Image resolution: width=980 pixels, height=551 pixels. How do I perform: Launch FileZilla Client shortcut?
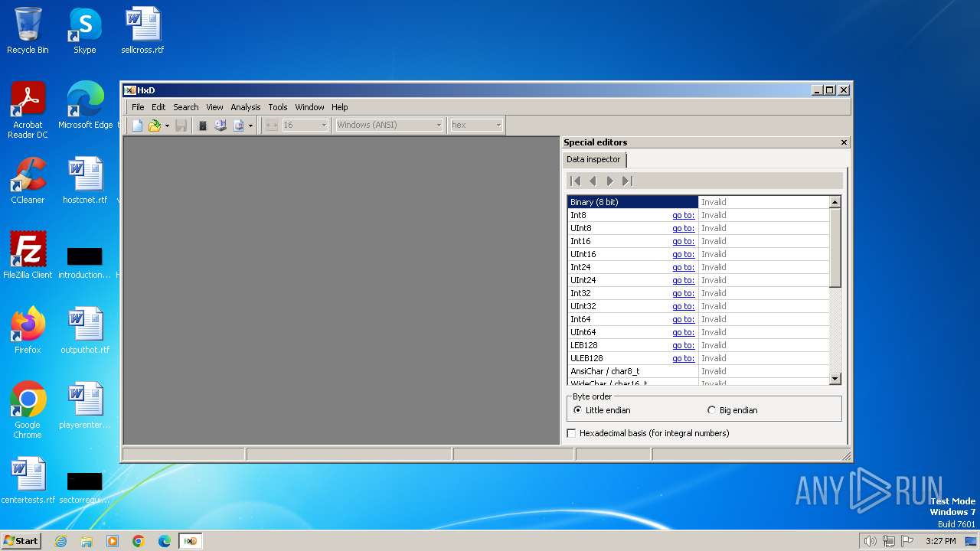[x=28, y=256]
